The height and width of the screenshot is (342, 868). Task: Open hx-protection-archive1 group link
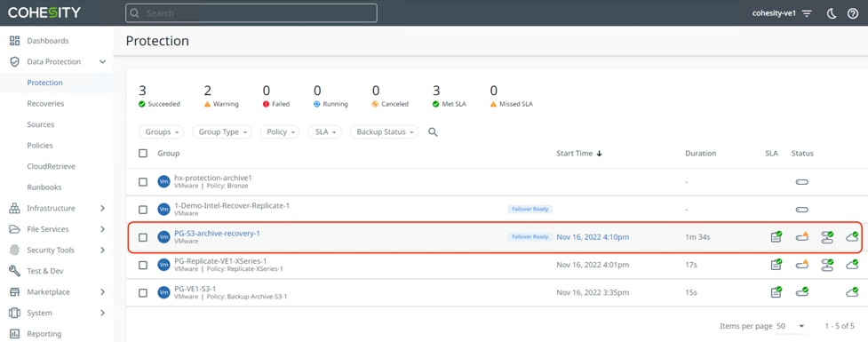[213, 178]
